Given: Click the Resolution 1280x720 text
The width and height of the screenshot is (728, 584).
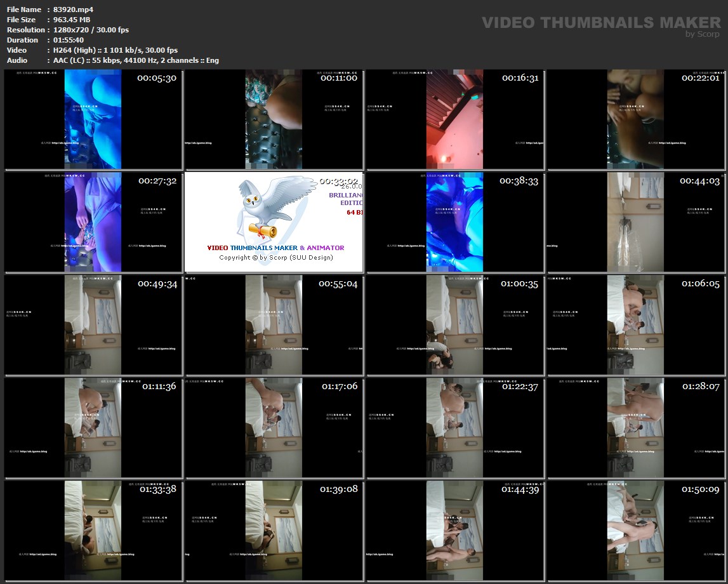Looking at the screenshot, I should [x=92, y=30].
